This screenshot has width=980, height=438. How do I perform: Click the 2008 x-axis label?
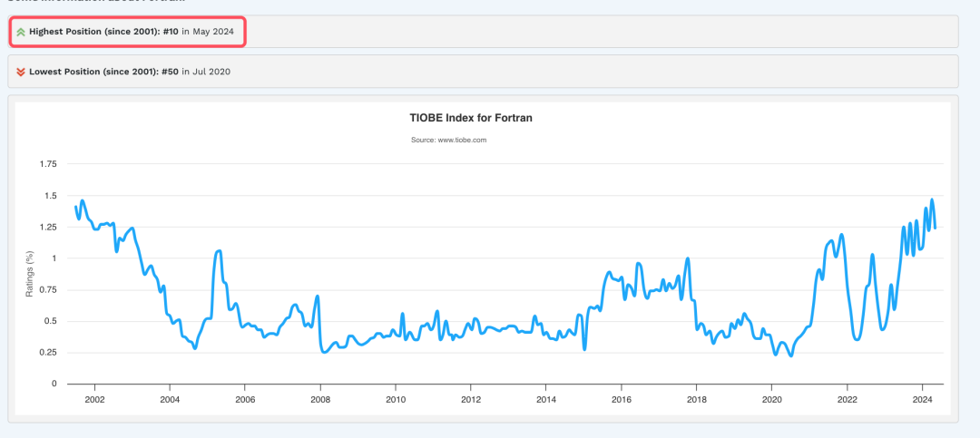pos(320,400)
